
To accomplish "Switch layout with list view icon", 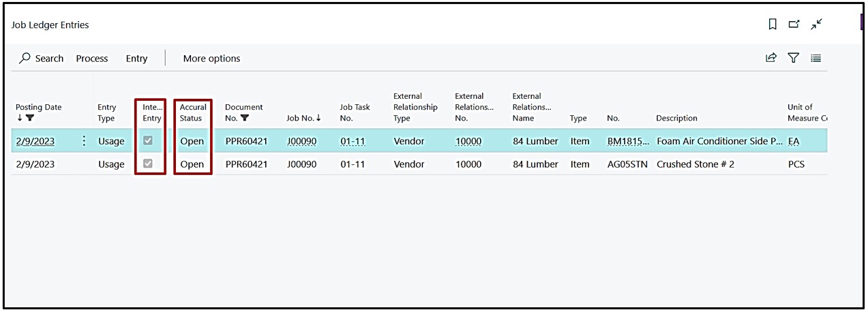I will [x=815, y=59].
